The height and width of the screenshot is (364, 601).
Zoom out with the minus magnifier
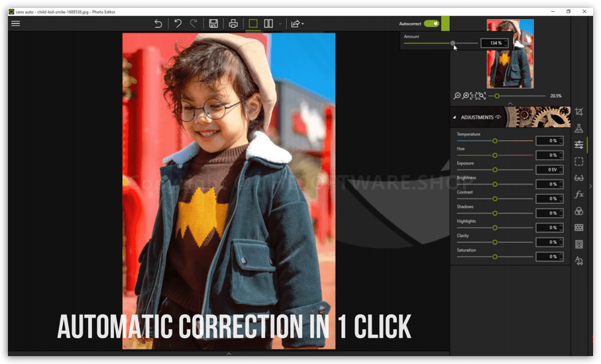(x=457, y=96)
